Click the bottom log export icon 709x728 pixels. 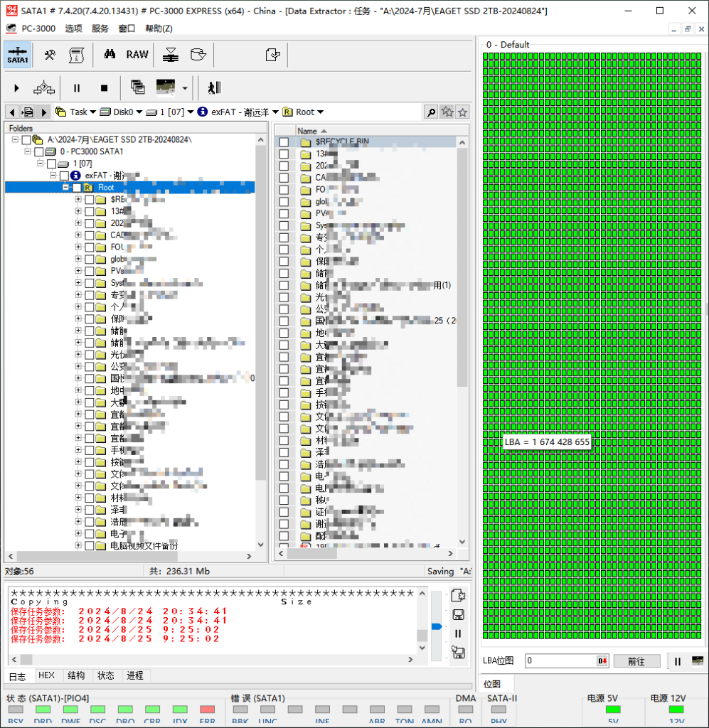tap(458, 653)
